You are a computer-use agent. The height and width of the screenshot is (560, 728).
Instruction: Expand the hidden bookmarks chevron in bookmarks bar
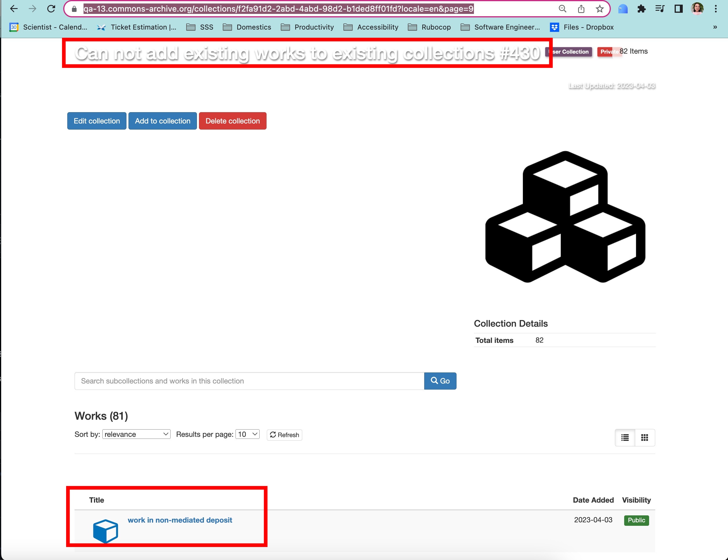click(715, 27)
